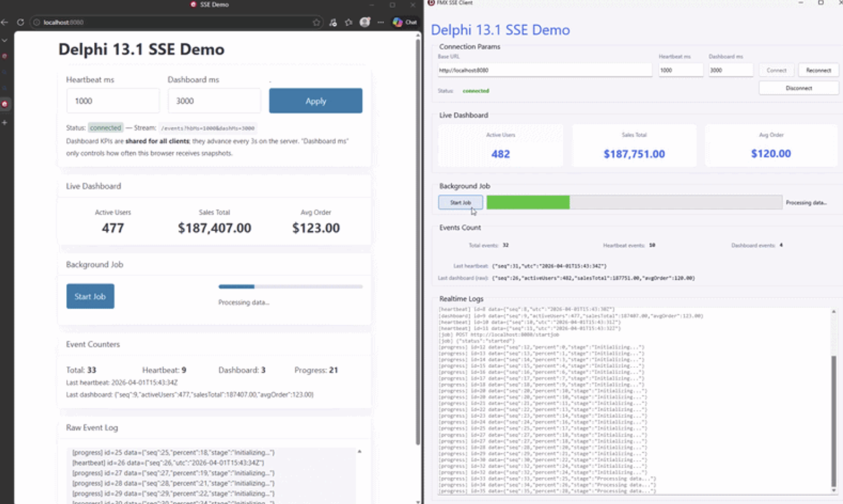This screenshot has width=843, height=504.
Task: Click the Last dashboard (raw) JSON line in FMX client
Action: click(566, 278)
